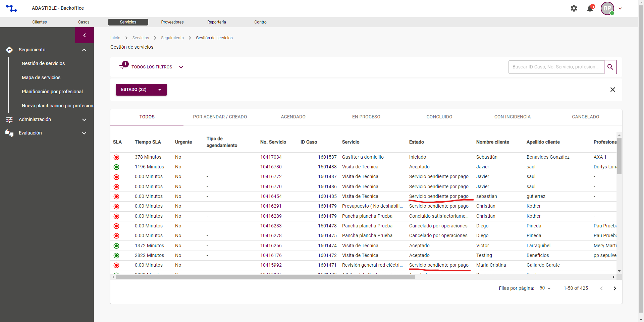Switch to the Con incidencia tab
The height and width of the screenshot is (322, 644).
(x=513, y=117)
